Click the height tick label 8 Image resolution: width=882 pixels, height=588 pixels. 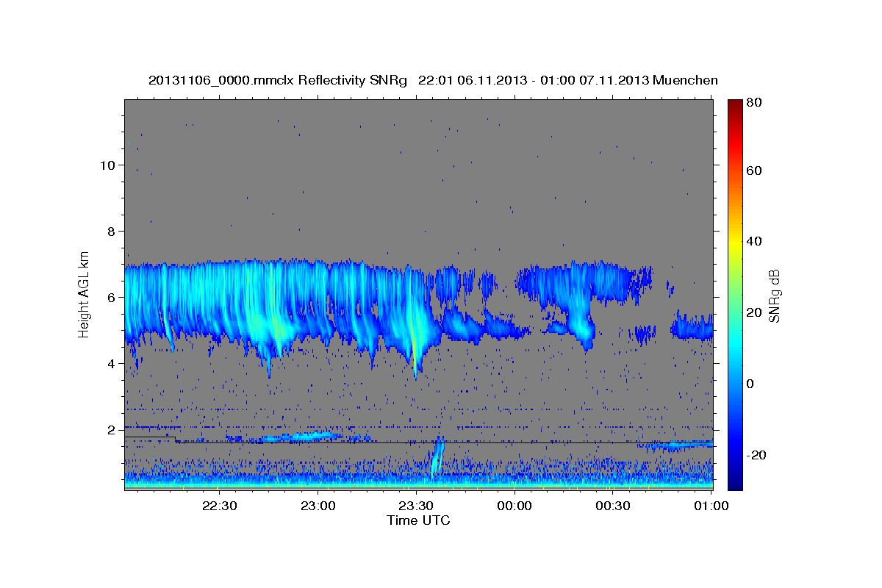tap(112, 231)
